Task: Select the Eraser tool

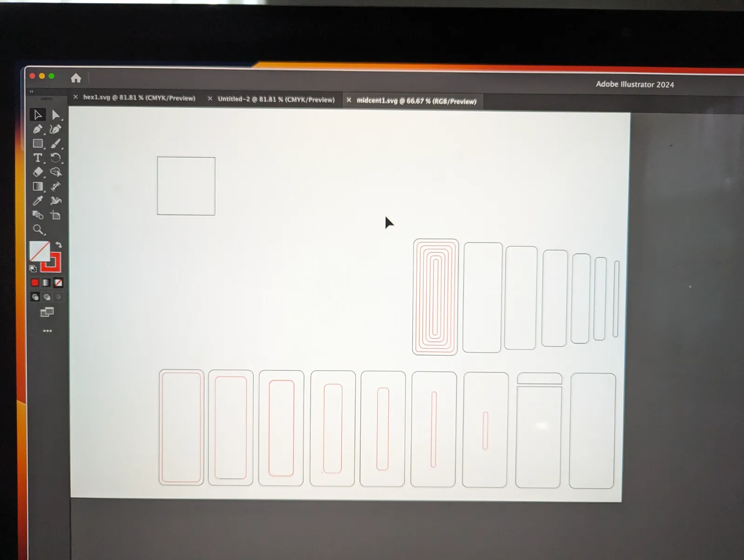Action: [x=38, y=172]
